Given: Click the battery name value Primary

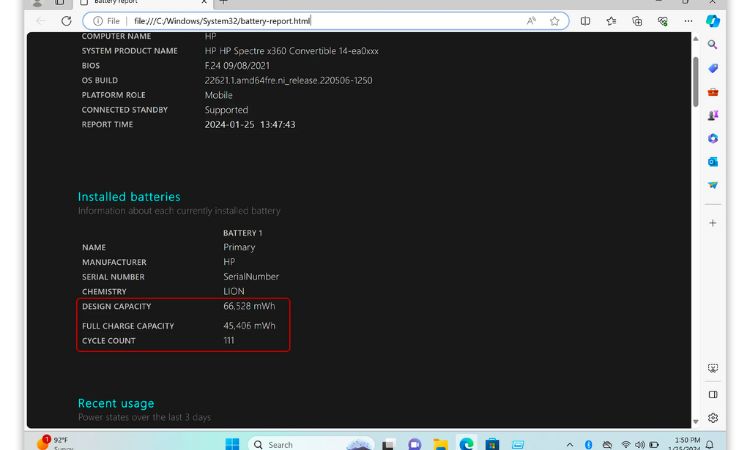Looking at the screenshot, I should tap(239, 247).
